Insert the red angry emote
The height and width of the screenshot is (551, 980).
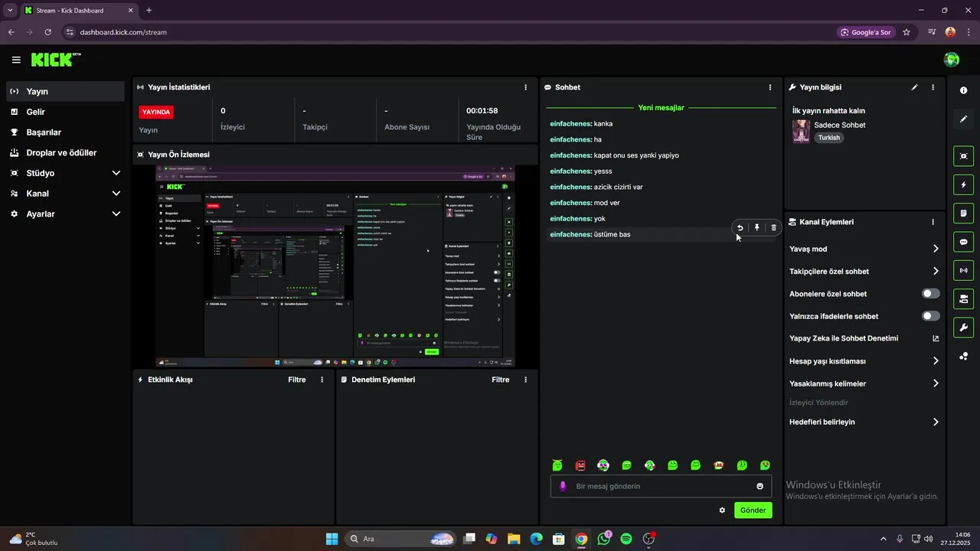point(580,465)
